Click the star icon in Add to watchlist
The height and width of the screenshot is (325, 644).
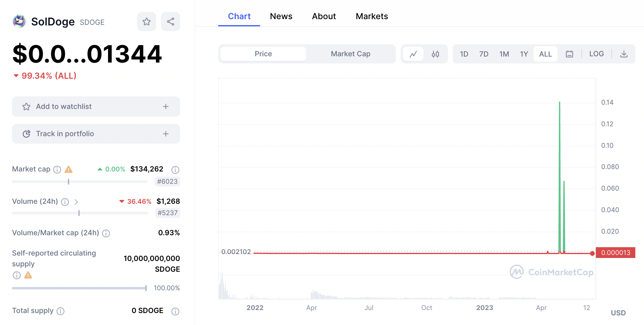(26, 107)
